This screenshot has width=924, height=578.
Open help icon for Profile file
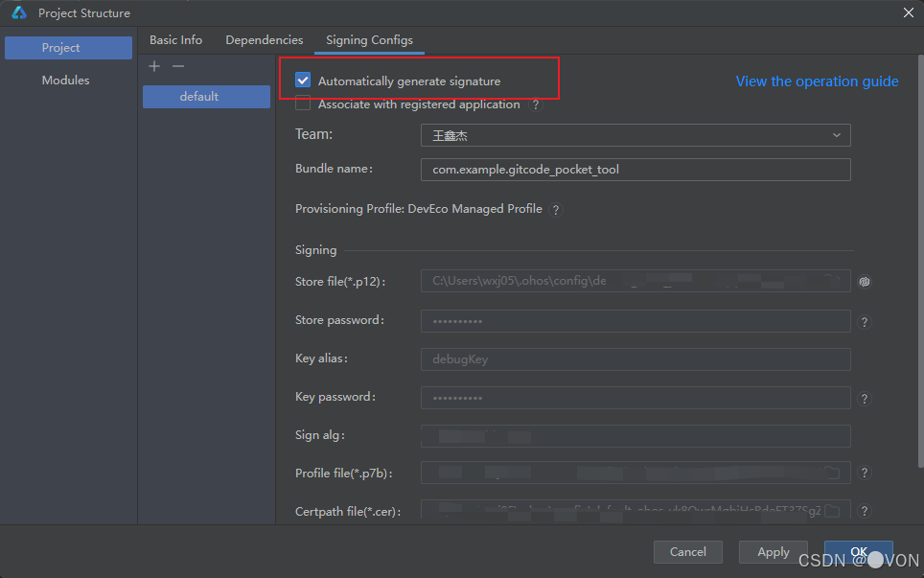pyautogui.click(x=865, y=473)
